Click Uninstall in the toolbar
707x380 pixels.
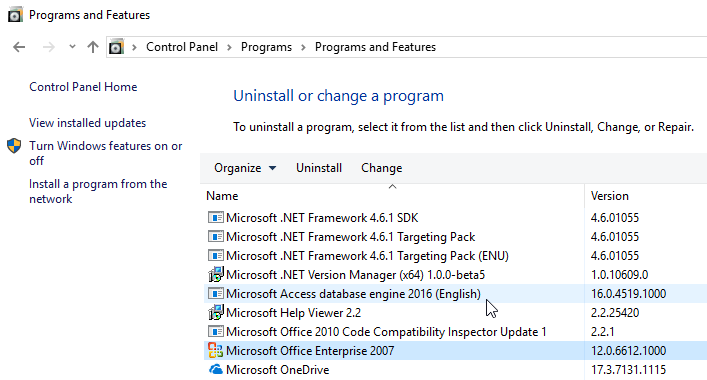click(x=319, y=168)
